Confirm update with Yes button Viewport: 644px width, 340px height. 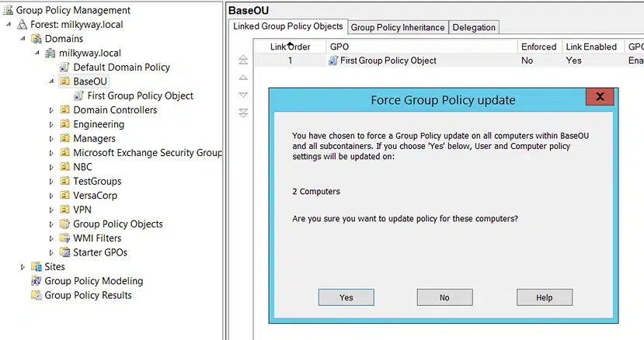pos(346,297)
